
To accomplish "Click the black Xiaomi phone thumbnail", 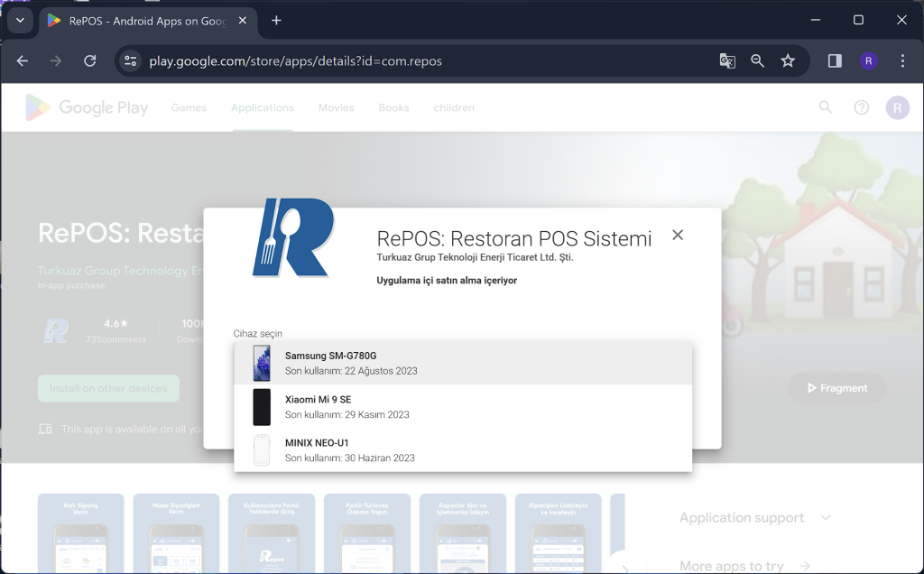I will (x=262, y=407).
